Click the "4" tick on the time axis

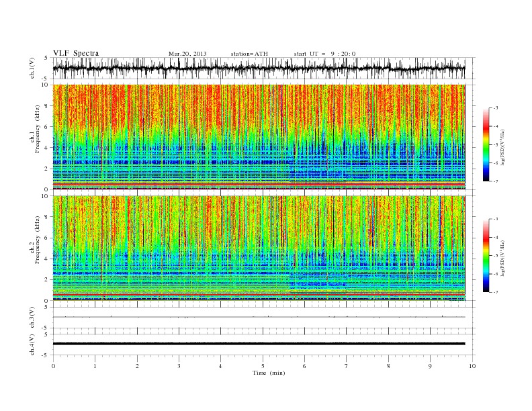click(220, 366)
